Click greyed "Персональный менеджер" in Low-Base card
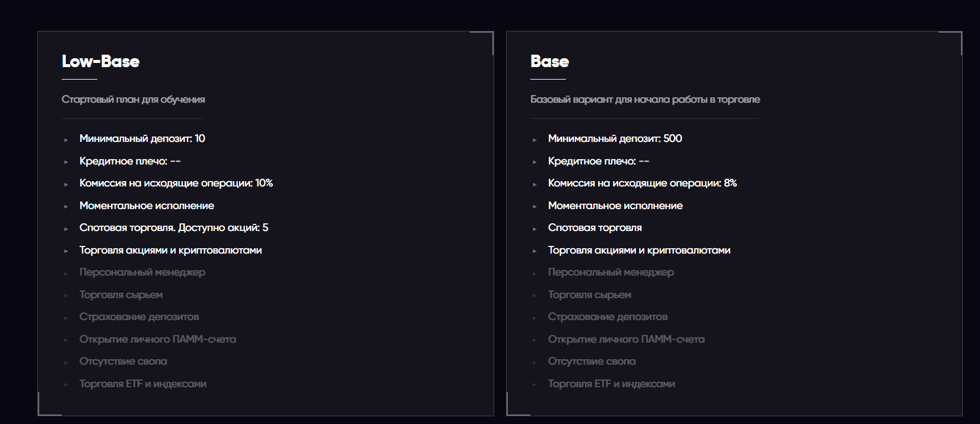The width and height of the screenshot is (980, 424). 142,273
